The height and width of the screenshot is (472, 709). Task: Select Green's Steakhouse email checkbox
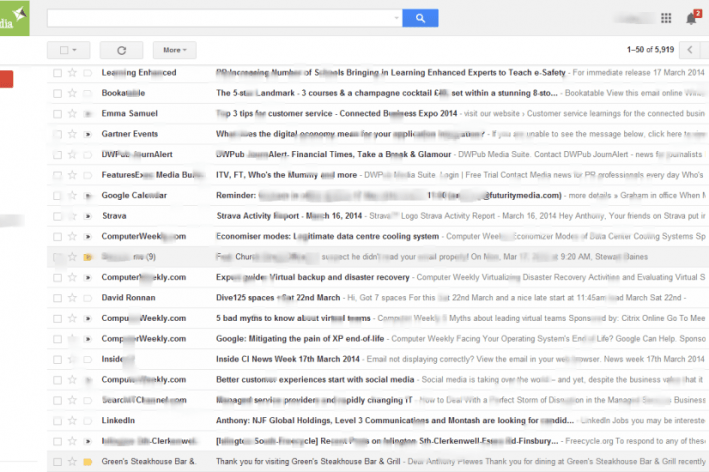click(57, 462)
